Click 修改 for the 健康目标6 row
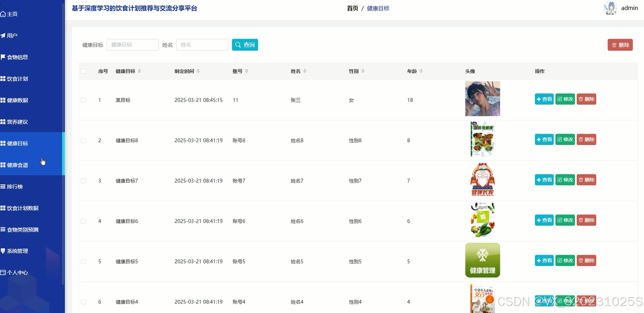This screenshot has width=644, height=313. [x=565, y=220]
